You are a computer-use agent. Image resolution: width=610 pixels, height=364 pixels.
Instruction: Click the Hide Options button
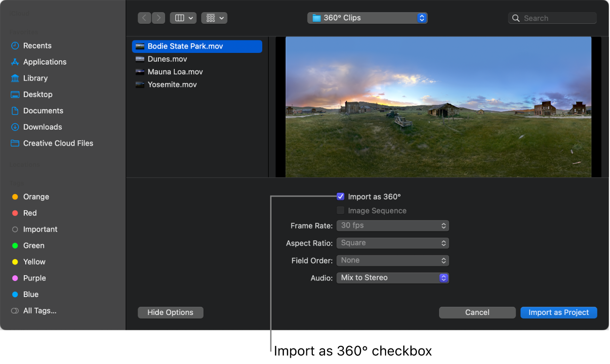point(170,312)
